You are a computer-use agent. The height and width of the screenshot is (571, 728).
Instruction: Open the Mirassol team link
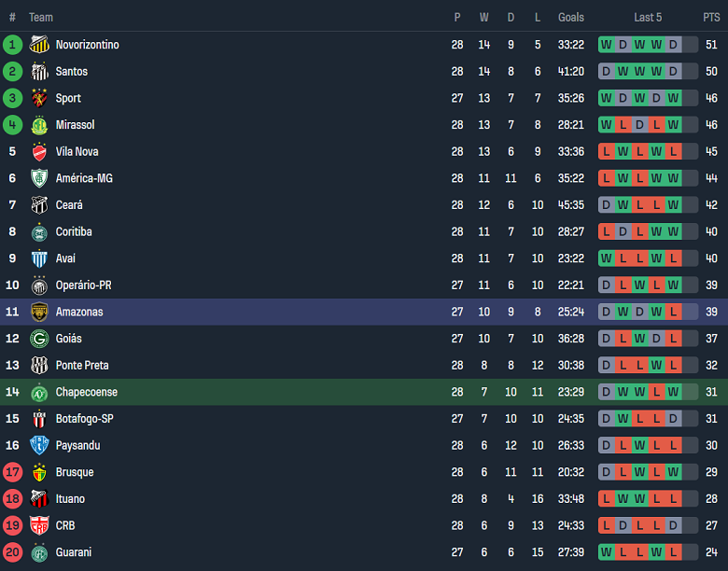point(75,125)
